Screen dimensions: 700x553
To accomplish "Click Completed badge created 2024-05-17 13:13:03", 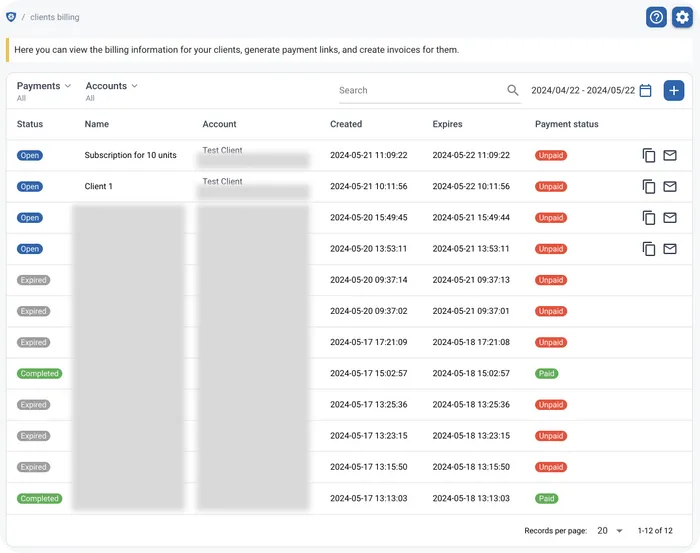I will (39, 499).
